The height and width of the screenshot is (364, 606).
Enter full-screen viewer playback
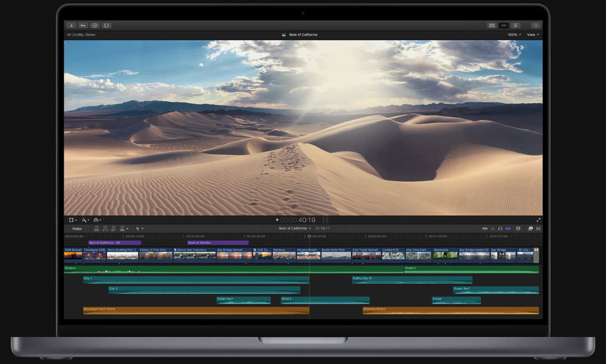pyautogui.click(x=539, y=220)
